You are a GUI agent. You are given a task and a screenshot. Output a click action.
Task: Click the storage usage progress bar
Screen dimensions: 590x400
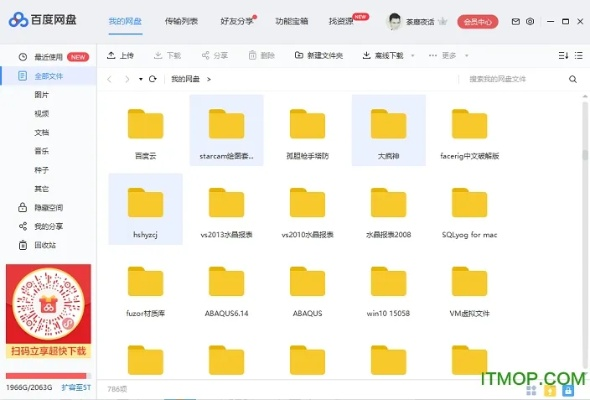[48, 376]
